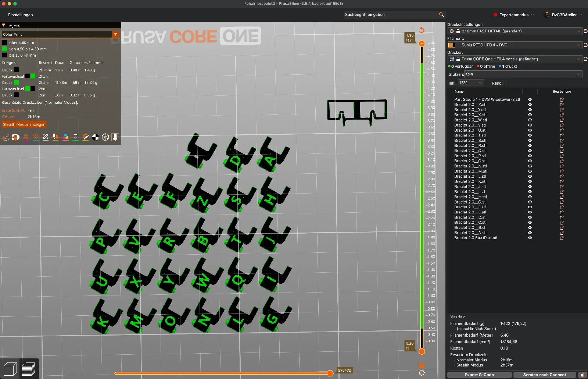Toggle print pauses hourglass icon
588x379 pixels.
75,137
